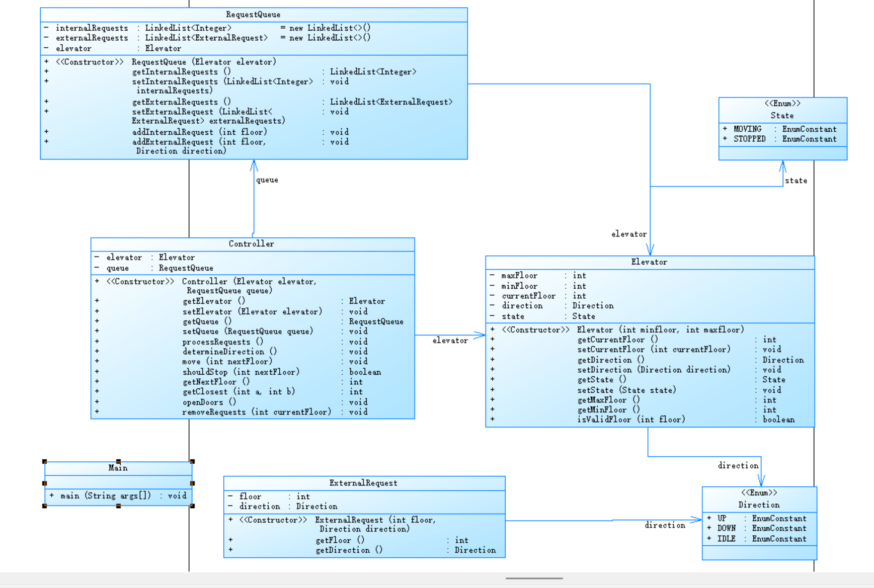
Task: Select the setState (State state) method
Action: click(x=635, y=390)
